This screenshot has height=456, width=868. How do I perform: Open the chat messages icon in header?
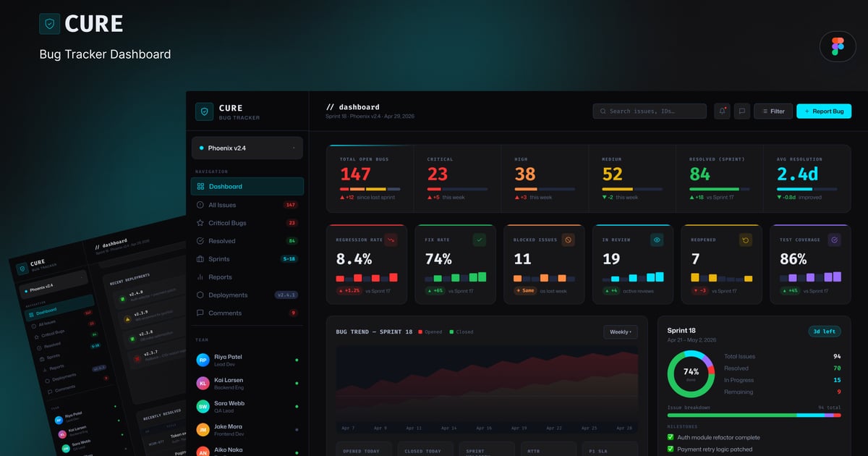(x=741, y=111)
